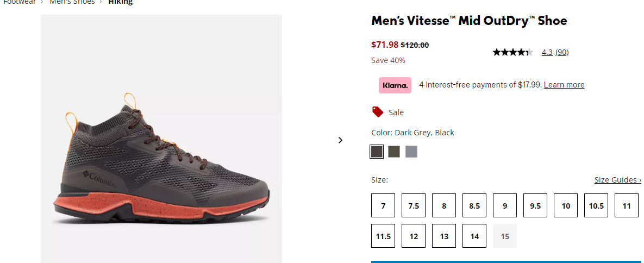Click the 4.3 rating score link
644x263 pixels.
pyautogui.click(x=547, y=52)
